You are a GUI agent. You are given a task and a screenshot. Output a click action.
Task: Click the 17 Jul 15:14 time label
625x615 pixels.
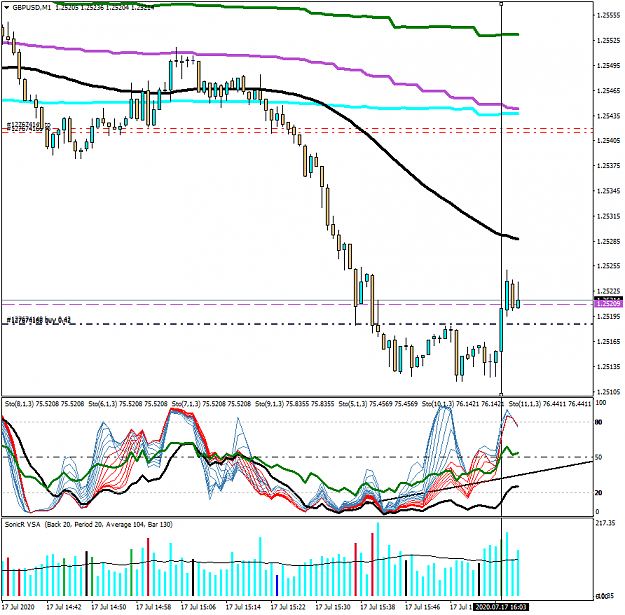(243, 607)
